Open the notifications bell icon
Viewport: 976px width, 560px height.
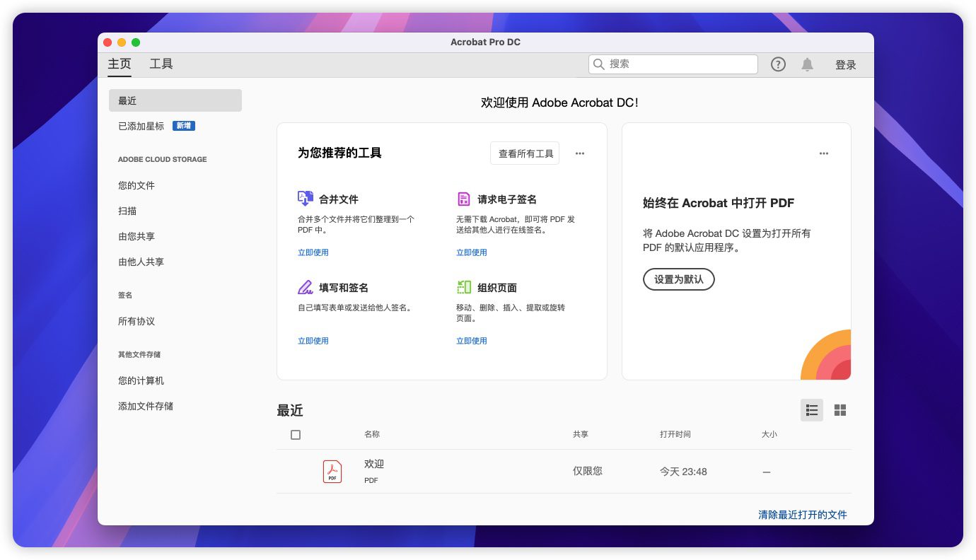coord(807,64)
